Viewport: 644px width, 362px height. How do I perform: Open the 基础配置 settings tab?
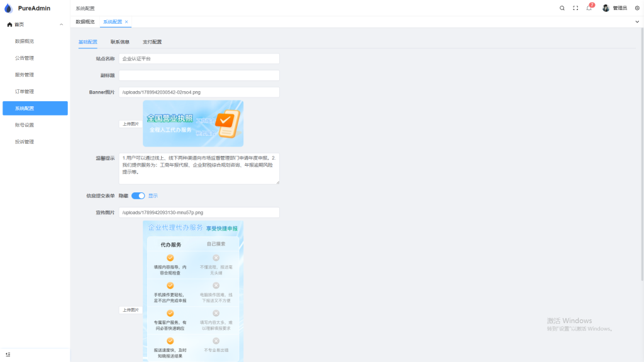pos(88,42)
